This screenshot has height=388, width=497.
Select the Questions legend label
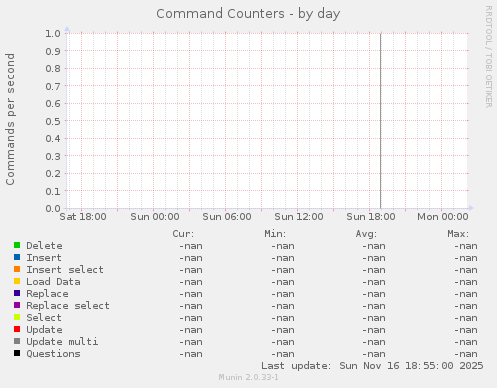point(53,354)
